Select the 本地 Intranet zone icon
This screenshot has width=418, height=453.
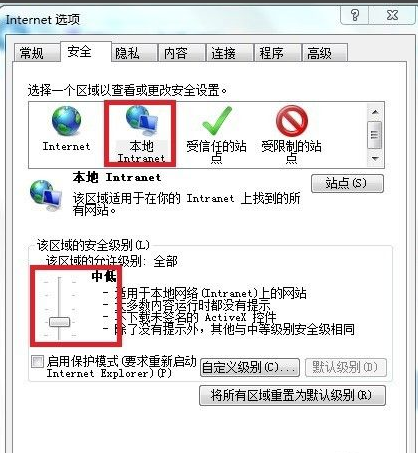pyautogui.click(x=142, y=119)
